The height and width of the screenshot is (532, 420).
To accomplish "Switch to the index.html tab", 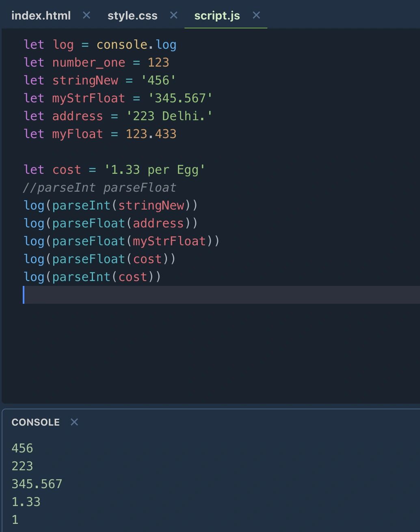I will pyautogui.click(x=41, y=15).
